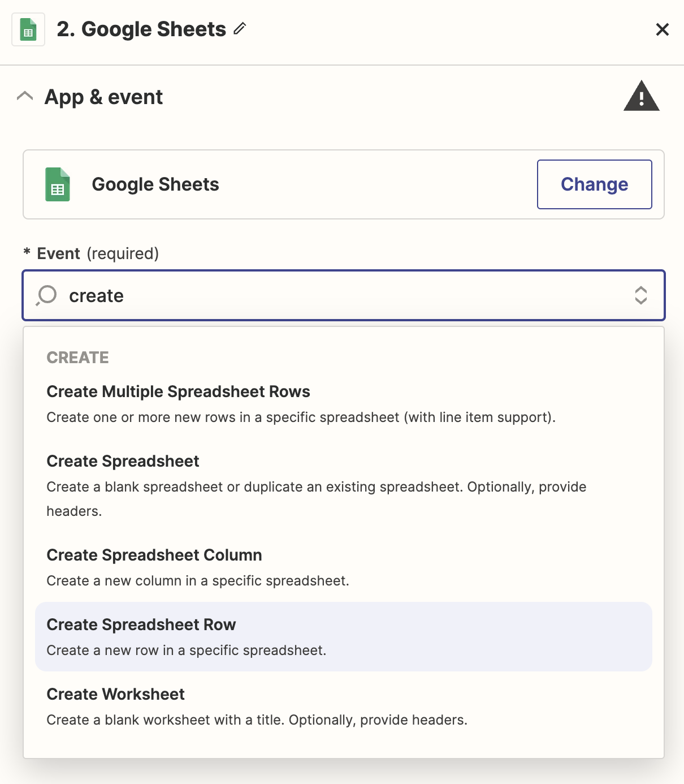Click the Google Sheets icon in header

point(28,29)
